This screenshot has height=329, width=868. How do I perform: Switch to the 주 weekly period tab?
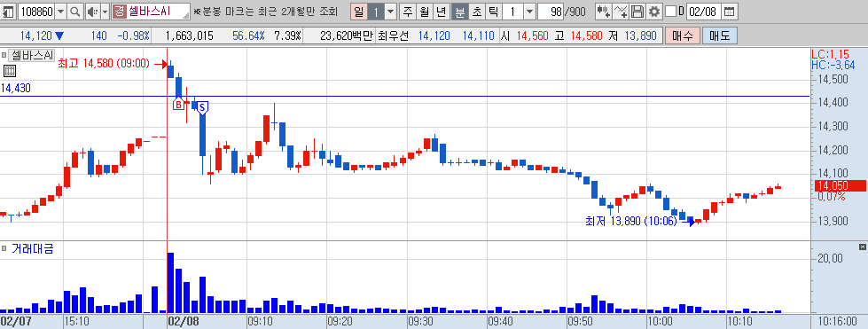[408, 11]
